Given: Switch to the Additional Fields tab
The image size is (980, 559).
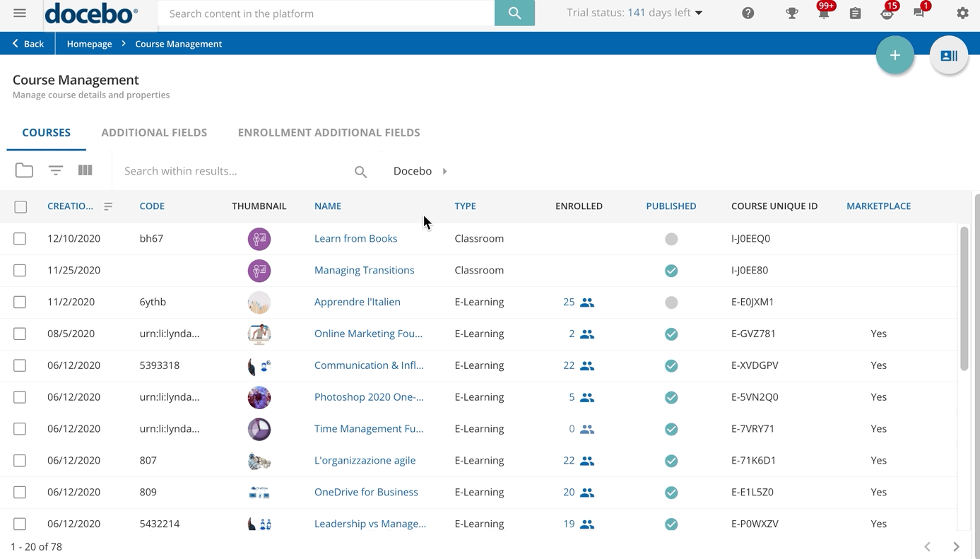Looking at the screenshot, I should pos(154,132).
